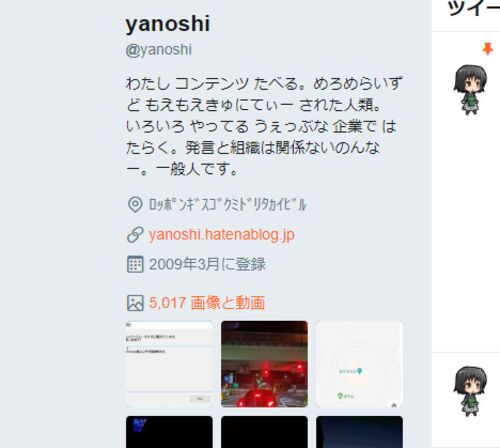Image resolution: width=500 pixels, height=448 pixels.
Task: Open the 5,017 画像と動画 media link
Action: (207, 303)
